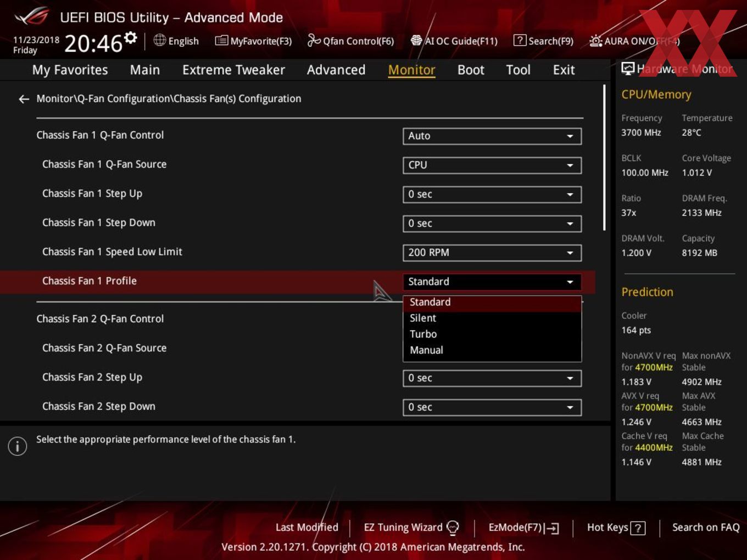Go to the Exit tab
Screen dimensions: 747x560
(x=564, y=70)
